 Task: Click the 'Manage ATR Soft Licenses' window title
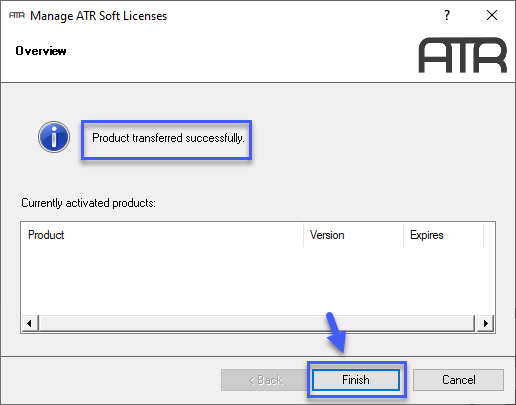click(98, 16)
